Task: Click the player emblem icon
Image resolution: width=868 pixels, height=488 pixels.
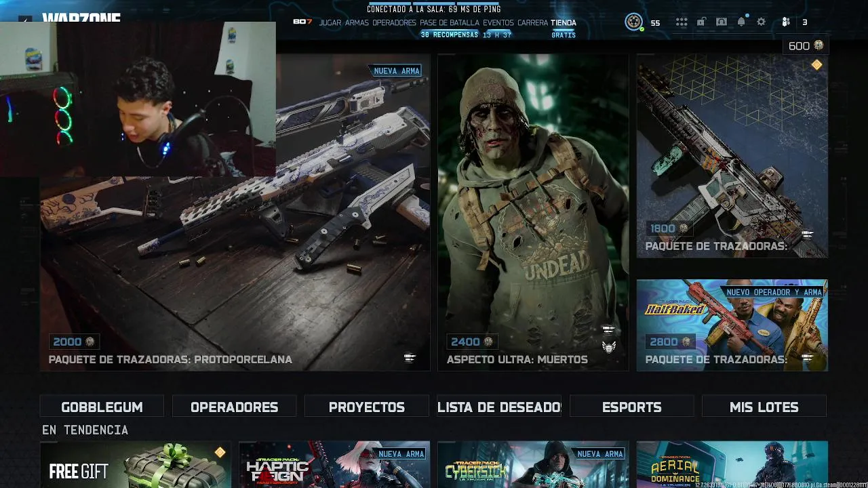Action: [633, 22]
